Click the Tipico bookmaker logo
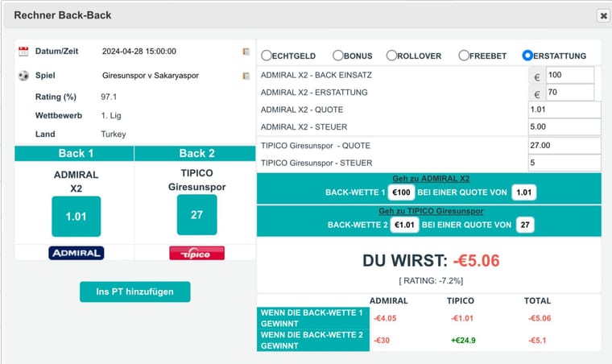612x364 pixels. 196,253
